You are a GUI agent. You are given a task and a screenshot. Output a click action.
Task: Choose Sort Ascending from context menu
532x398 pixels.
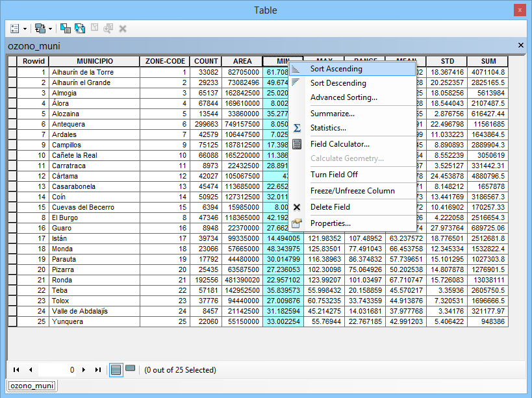[x=336, y=68]
